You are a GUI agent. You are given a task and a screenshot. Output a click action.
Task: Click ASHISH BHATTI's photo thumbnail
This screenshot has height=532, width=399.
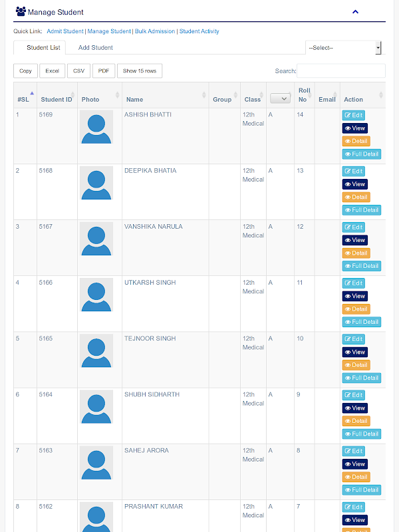click(x=96, y=126)
